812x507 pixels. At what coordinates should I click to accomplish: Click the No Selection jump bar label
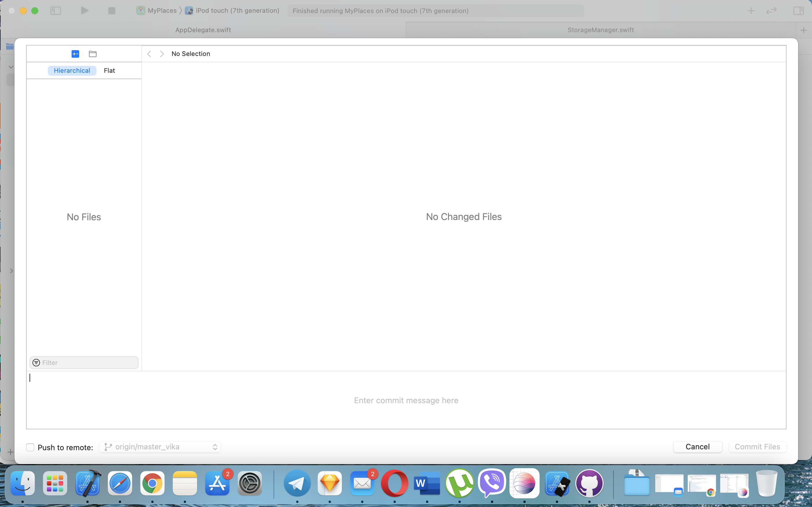[191, 54]
